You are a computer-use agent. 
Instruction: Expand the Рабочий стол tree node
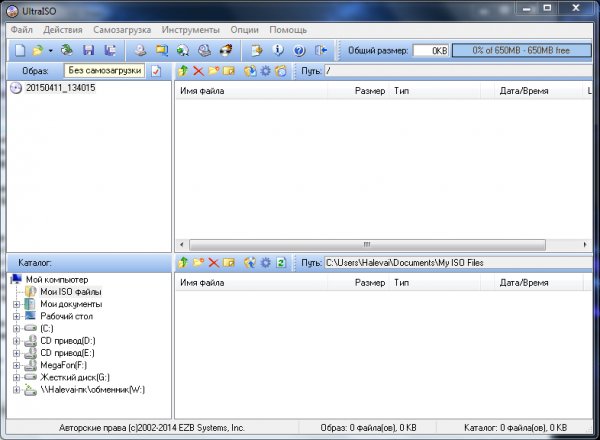(x=16, y=316)
